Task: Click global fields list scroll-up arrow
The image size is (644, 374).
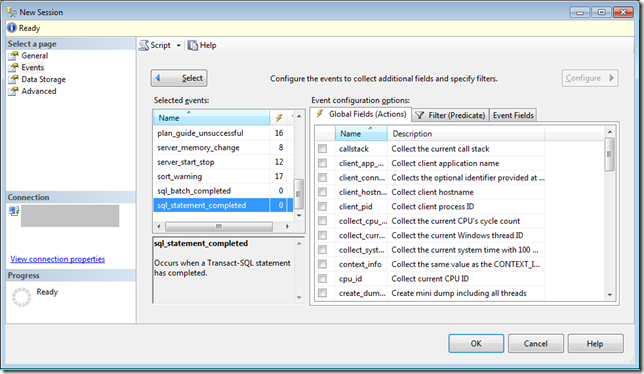Action: [610, 132]
